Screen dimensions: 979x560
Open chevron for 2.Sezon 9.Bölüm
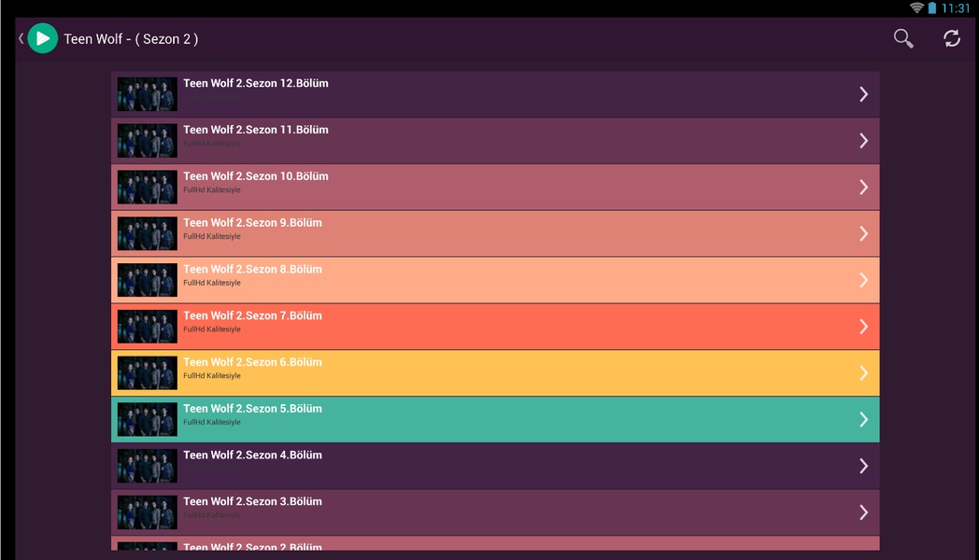click(x=863, y=234)
